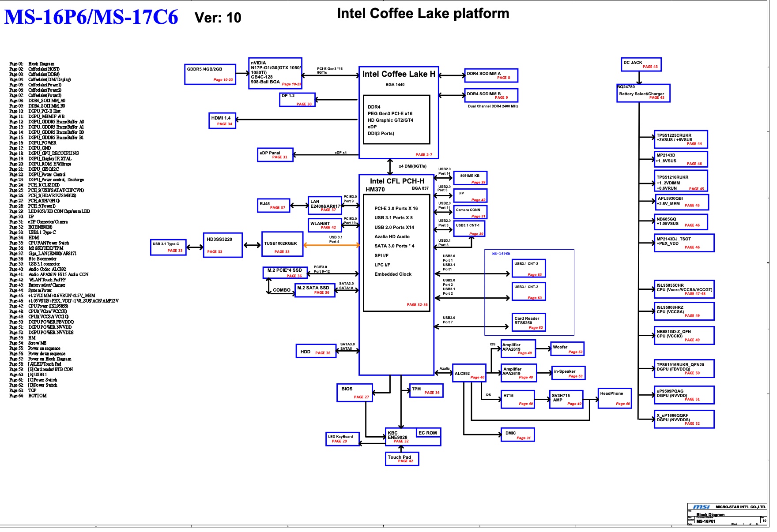Select the USB 3.1 Type-C block
777x532 pixels.
click(x=168, y=247)
